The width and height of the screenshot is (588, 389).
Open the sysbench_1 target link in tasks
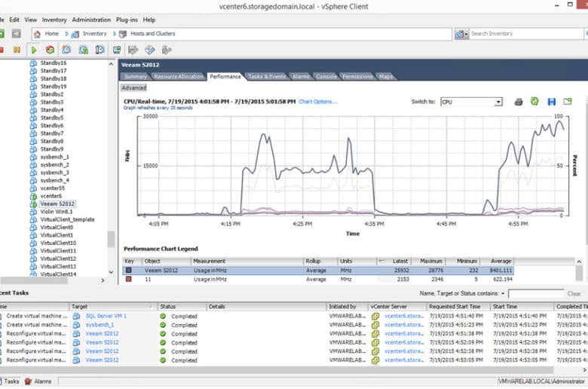click(x=100, y=325)
